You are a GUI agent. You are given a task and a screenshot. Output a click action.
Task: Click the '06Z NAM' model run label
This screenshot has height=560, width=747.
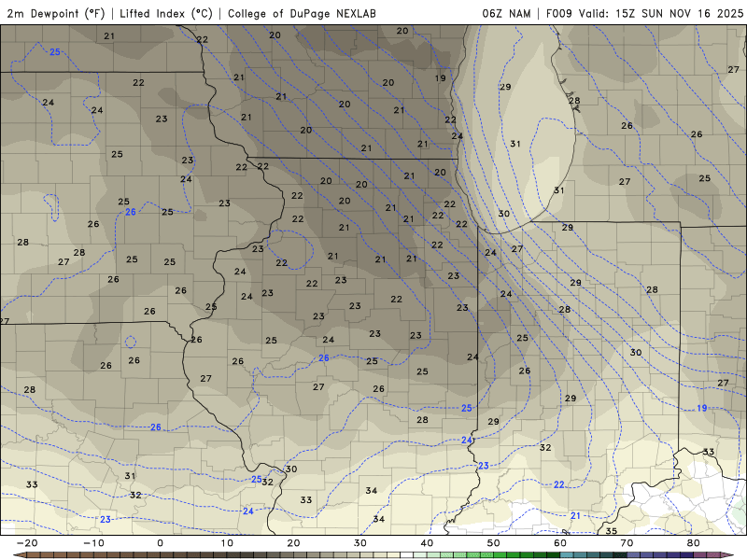point(506,14)
